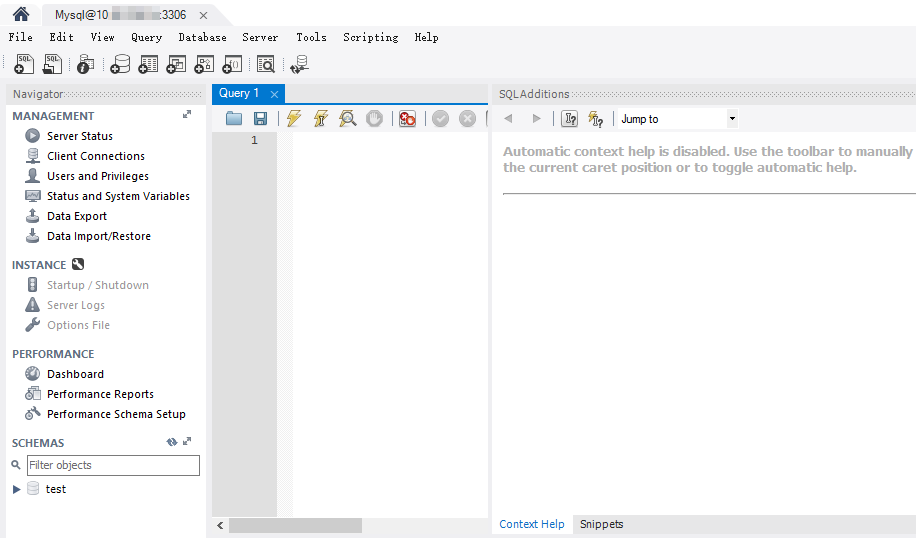Image resolution: width=916 pixels, height=538 pixels.
Task: Open the Tools menu
Action: coord(311,37)
